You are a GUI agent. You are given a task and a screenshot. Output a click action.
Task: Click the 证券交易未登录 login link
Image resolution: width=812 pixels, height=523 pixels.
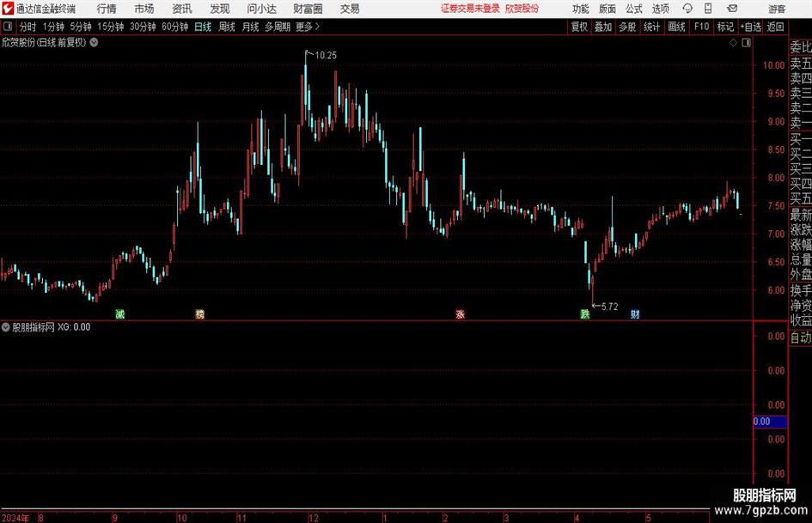click(x=470, y=9)
